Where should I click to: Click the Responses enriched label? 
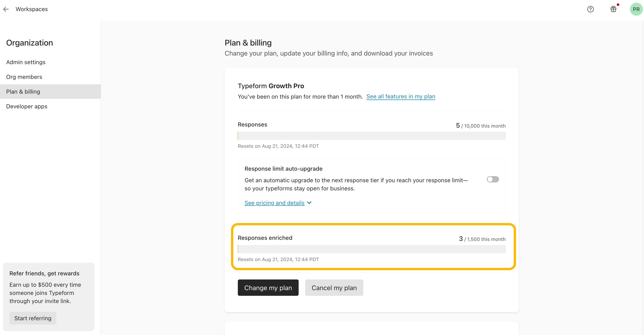[265, 238]
